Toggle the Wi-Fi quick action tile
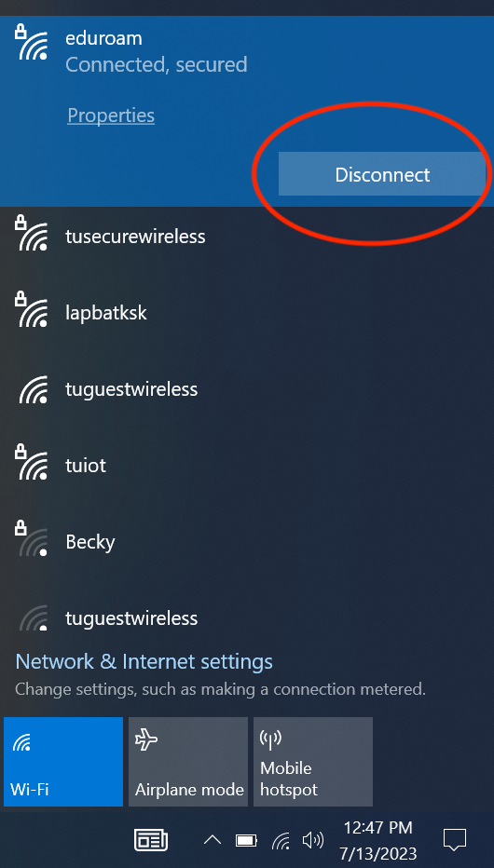The width and height of the screenshot is (494, 868). coord(63,762)
